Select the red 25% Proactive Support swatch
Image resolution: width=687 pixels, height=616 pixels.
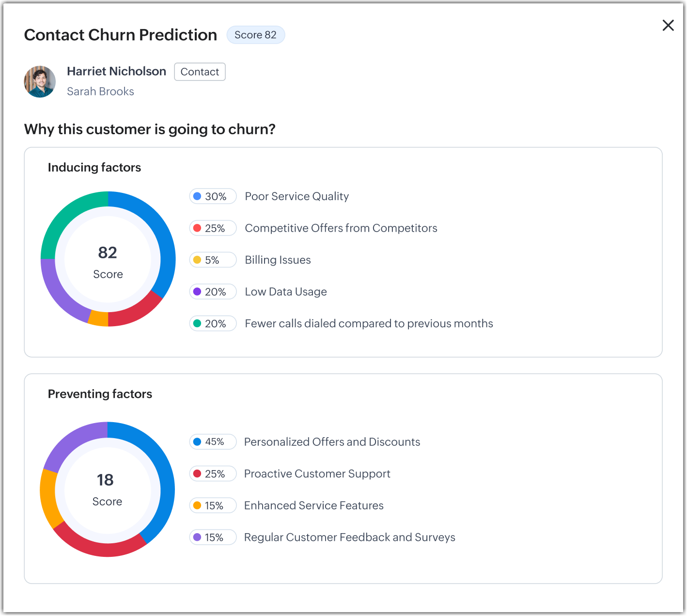pyautogui.click(x=197, y=474)
